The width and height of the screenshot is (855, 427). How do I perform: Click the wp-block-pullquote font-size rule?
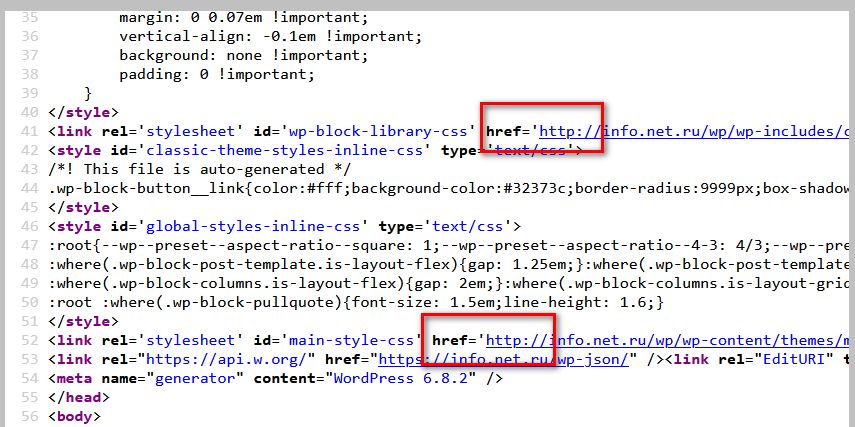[x=356, y=302]
